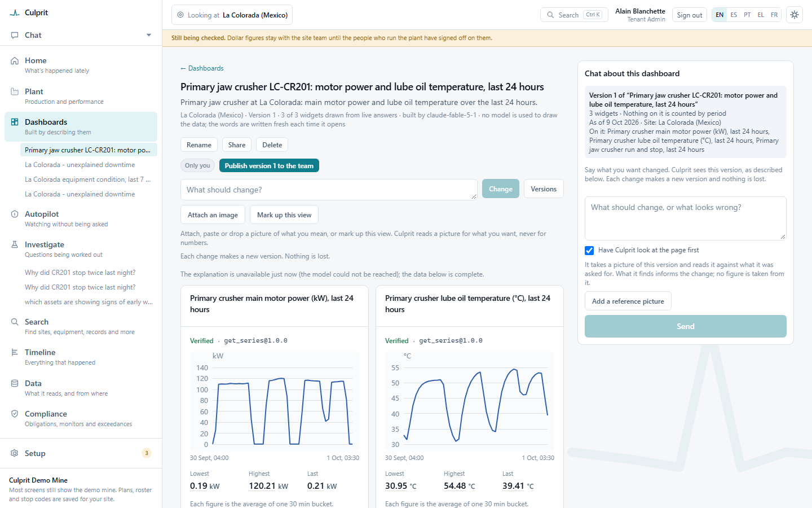
Task: Click the Setup badge showing 3
Action: (x=147, y=453)
